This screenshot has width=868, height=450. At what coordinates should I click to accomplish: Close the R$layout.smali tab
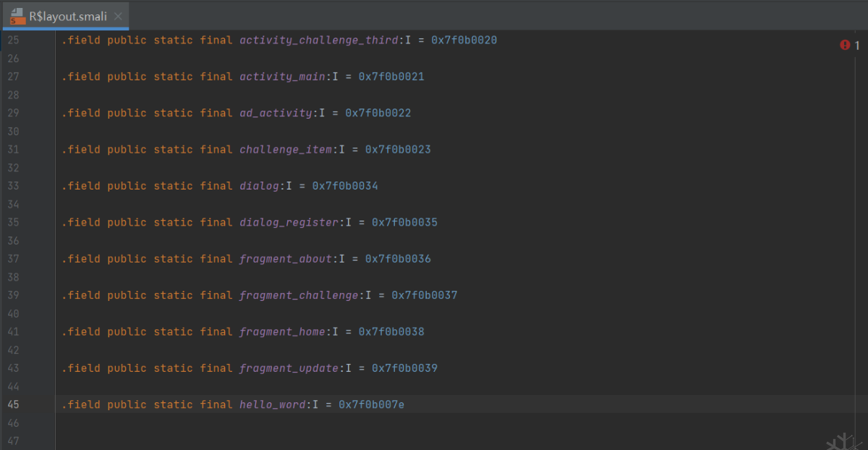click(118, 15)
